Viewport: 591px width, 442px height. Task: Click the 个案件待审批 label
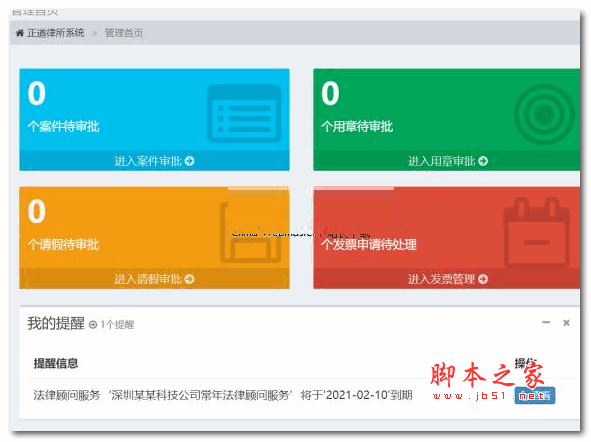click(x=63, y=126)
